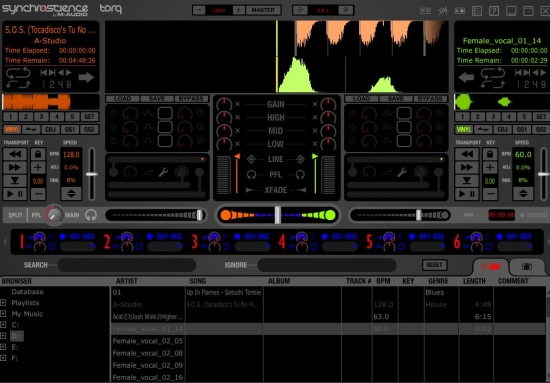Click the left deck loop icon
550x383 pixels.
18,78
